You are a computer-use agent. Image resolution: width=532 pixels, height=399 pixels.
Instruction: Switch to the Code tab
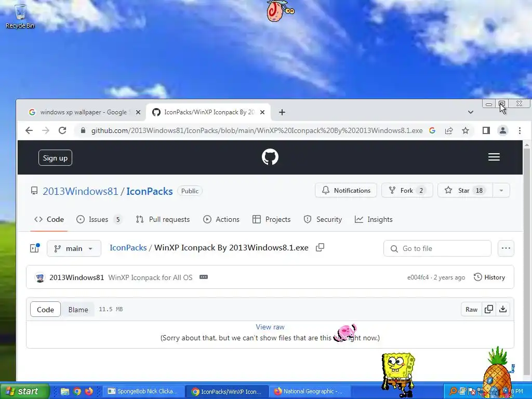point(49,220)
